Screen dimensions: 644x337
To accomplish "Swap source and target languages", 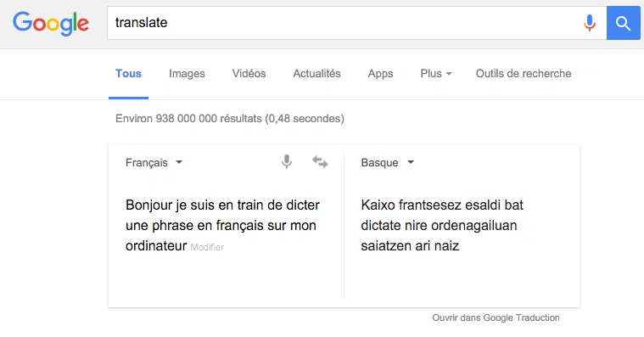I will [x=320, y=162].
